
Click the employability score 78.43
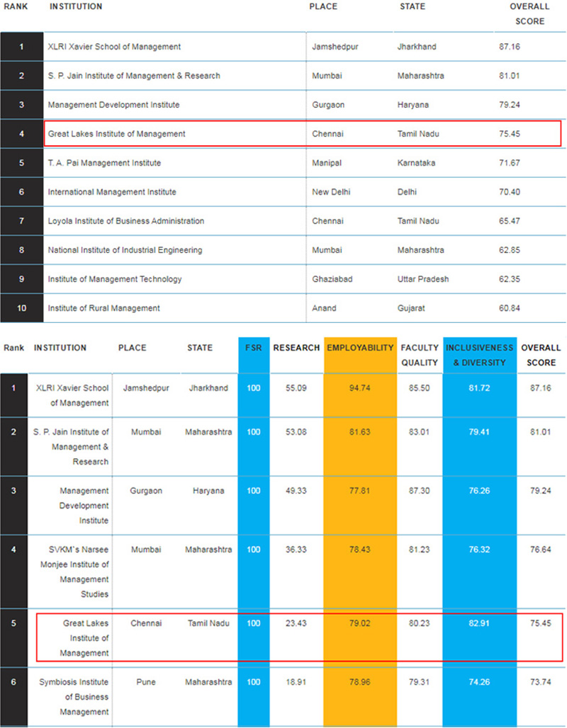click(x=360, y=550)
